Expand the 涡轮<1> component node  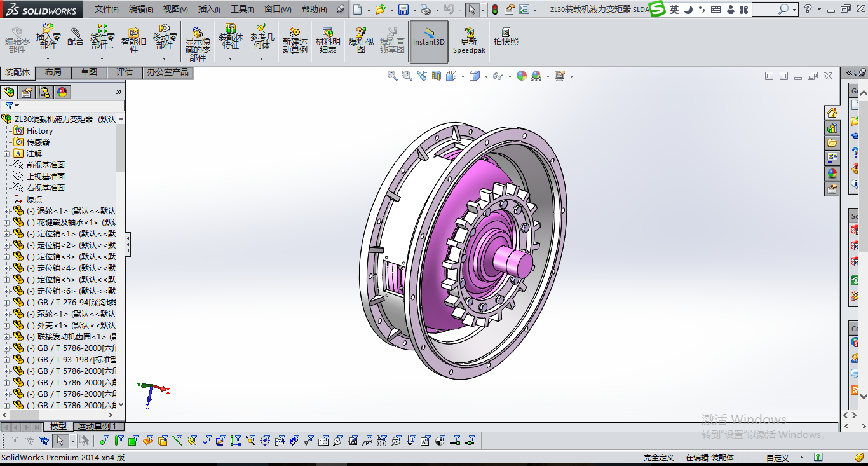click(6, 210)
